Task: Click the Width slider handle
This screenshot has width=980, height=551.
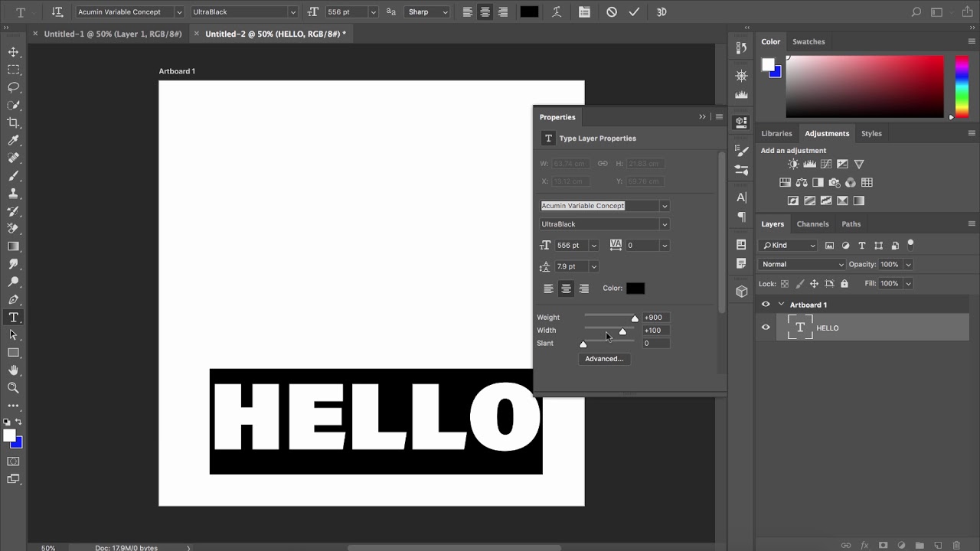Action: [622, 331]
